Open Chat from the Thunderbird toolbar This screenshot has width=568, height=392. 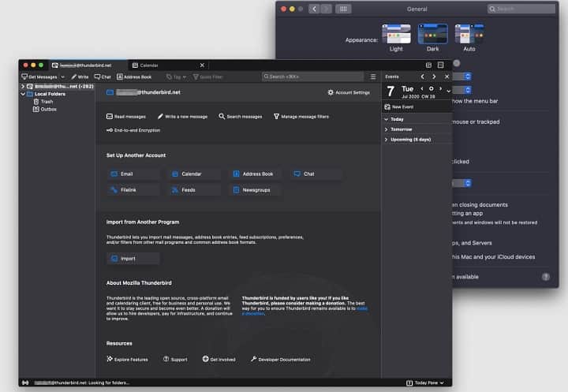point(103,77)
